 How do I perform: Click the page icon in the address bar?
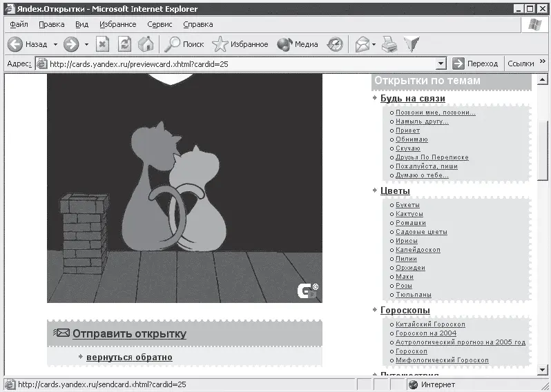(42, 64)
